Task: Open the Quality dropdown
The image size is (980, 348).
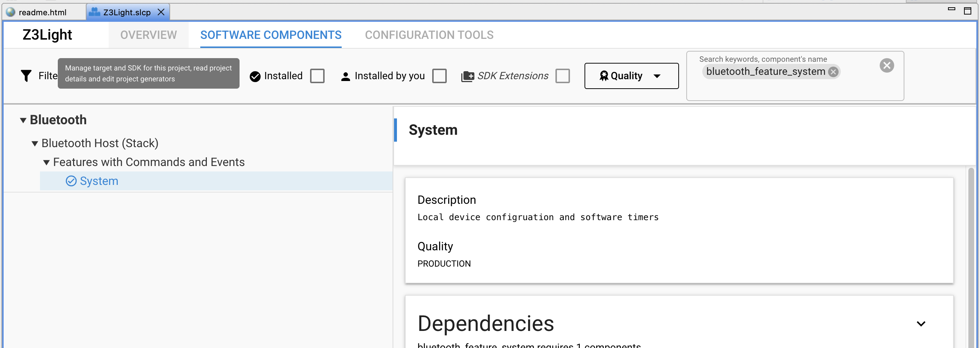Action: [631, 76]
